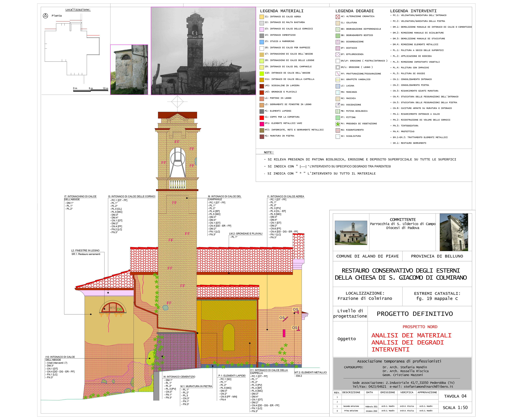Open the small apse photo with magenta border
513x420 pixels.
(x=129, y=70)
